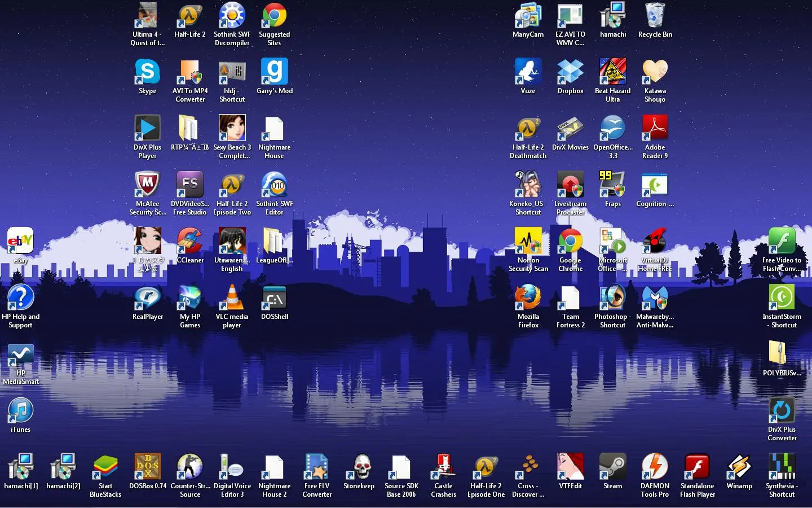Open DivX Plus Player shortcut
This screenshot has width=812, height=508.
pyautogui.click(x=148, y=128)
